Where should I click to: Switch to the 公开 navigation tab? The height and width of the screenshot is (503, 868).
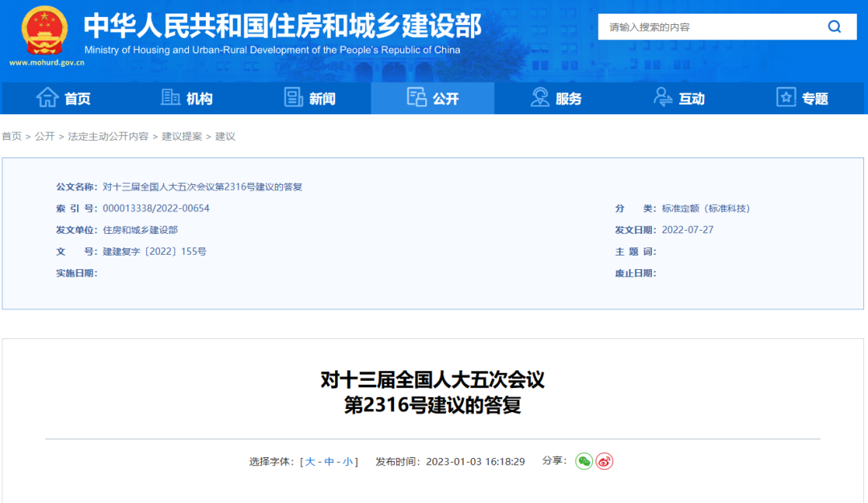[x=432, y=97]
